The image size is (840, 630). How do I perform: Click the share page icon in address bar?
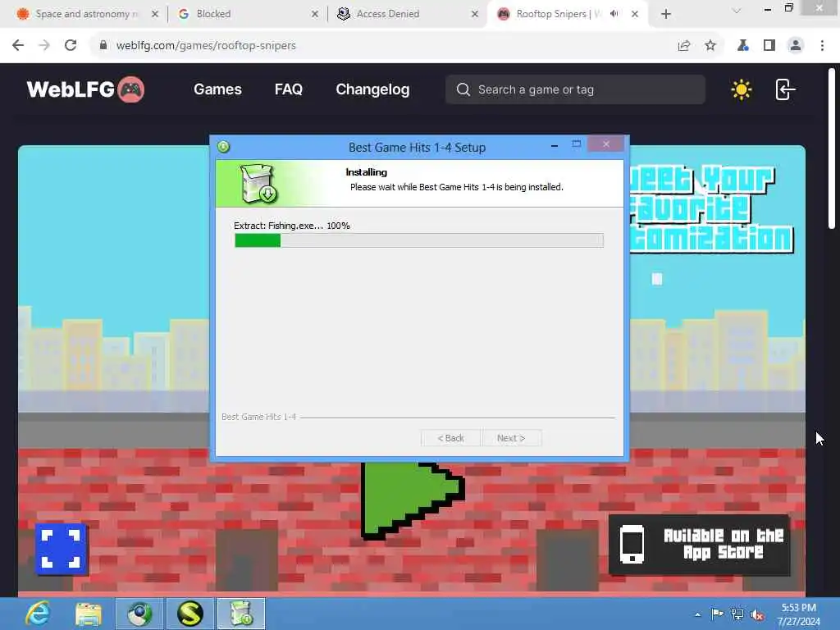683,46
